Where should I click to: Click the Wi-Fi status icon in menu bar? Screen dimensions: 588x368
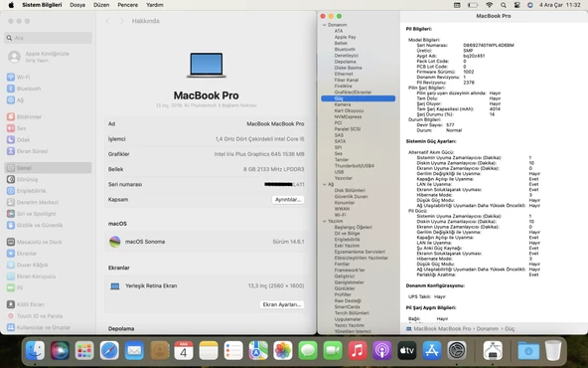[x=489, y=5]
